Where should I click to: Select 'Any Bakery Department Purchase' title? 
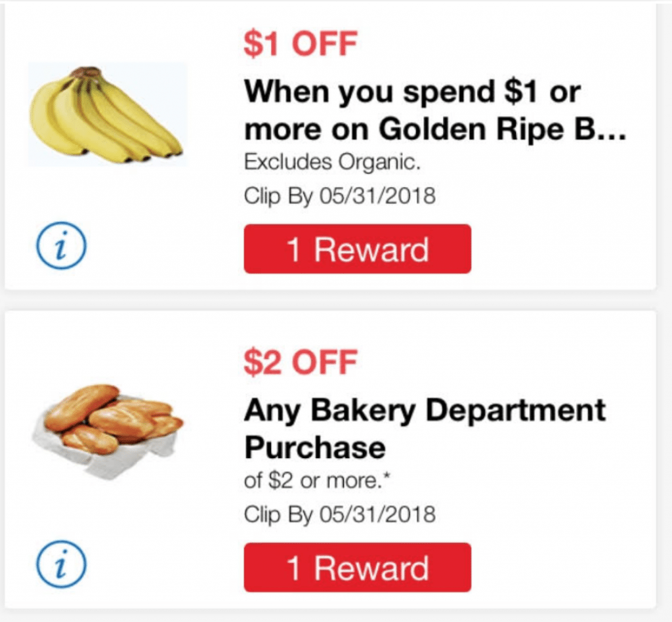(x=425, y=429)
